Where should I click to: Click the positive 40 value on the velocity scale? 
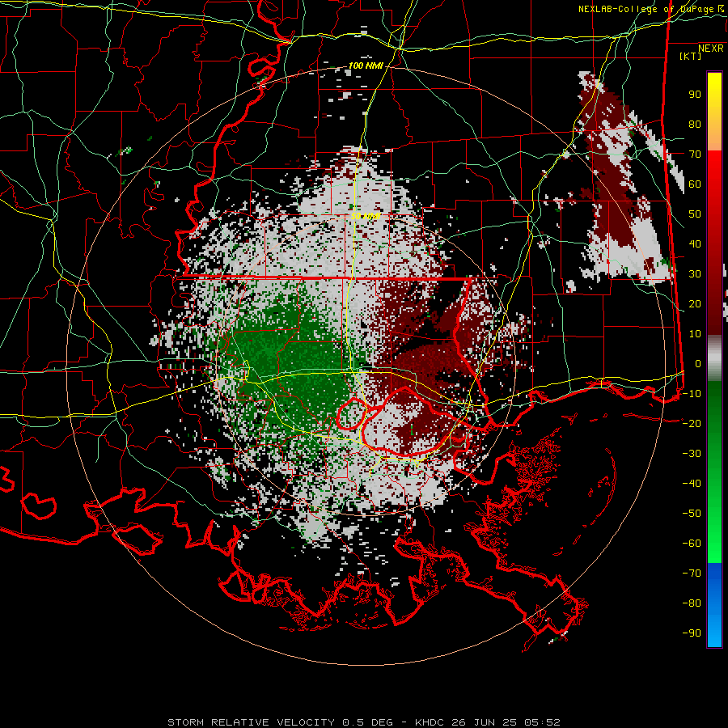click(695, 244)
